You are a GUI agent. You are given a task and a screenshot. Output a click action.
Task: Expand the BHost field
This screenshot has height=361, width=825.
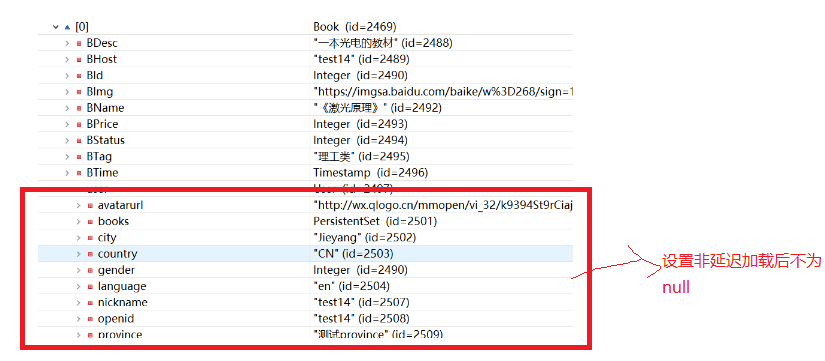tap(67, 59)
